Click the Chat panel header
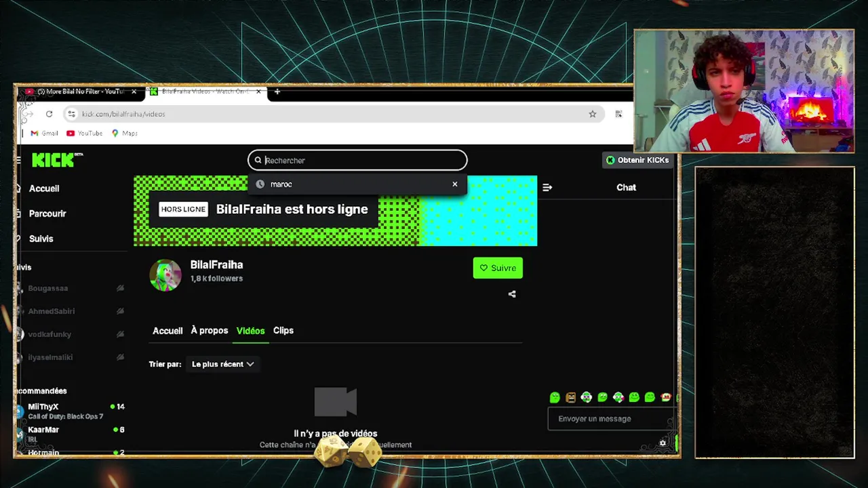 pyautogui.click(x=626, y=188)
